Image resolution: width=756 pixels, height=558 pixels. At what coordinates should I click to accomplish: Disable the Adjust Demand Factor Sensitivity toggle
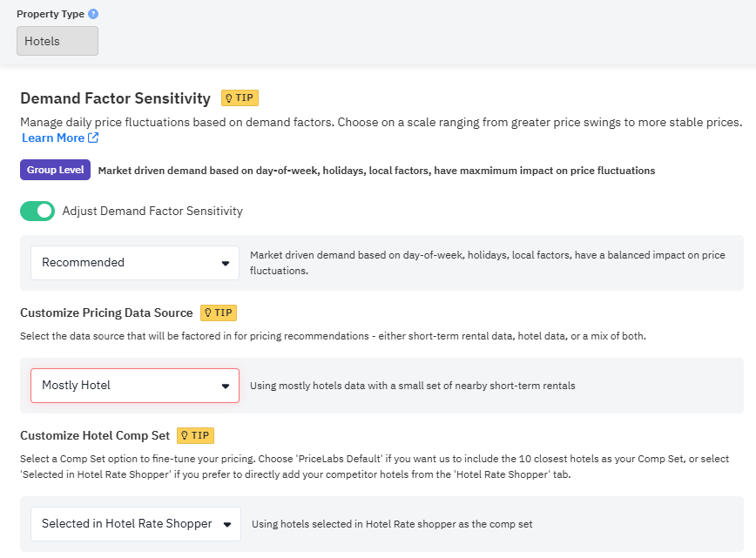(37, 211)
